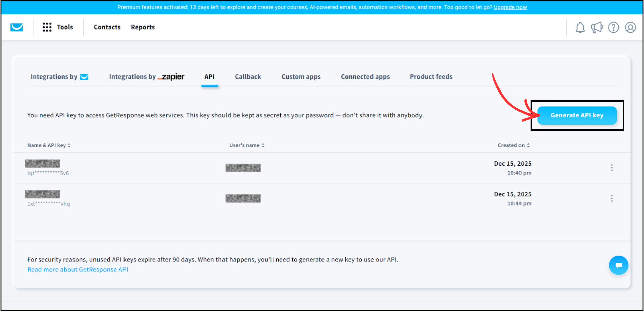Open the help question mark icon
Screen dimensions: 644x311
click(614, 28)
